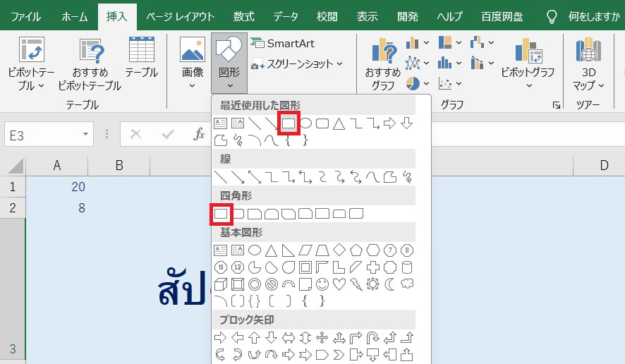Insert the smiley face shape
This screenshot has height=364, width=625.
point(322,284)
